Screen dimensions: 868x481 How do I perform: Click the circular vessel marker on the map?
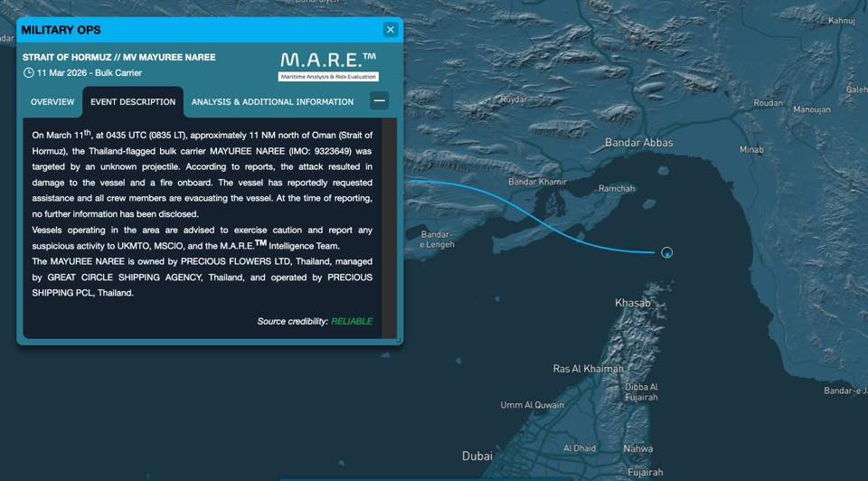click(666, 253)
